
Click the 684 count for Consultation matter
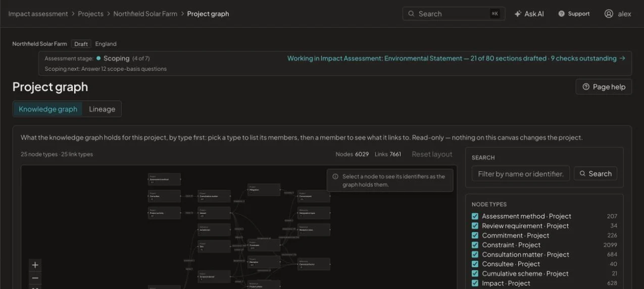(612, 255)
